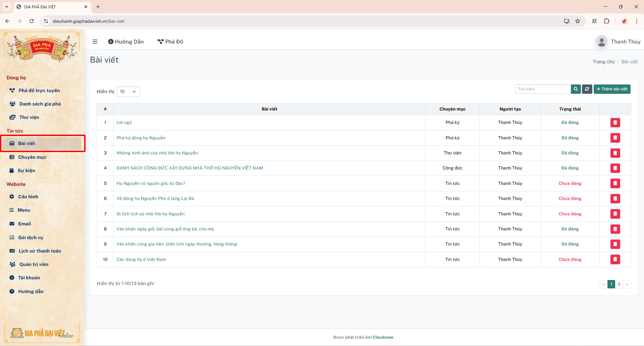
Task: Select 'Hướng Dẫn' in the top navbar
Action: point(126,42)
